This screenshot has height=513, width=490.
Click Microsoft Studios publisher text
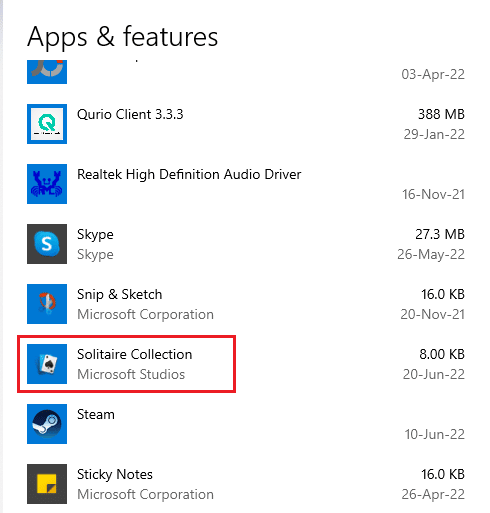pos(131,374)
